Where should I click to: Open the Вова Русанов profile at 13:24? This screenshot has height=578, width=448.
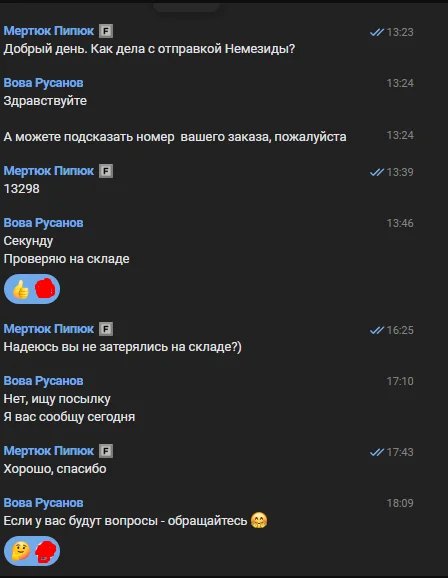pos(44,83)
